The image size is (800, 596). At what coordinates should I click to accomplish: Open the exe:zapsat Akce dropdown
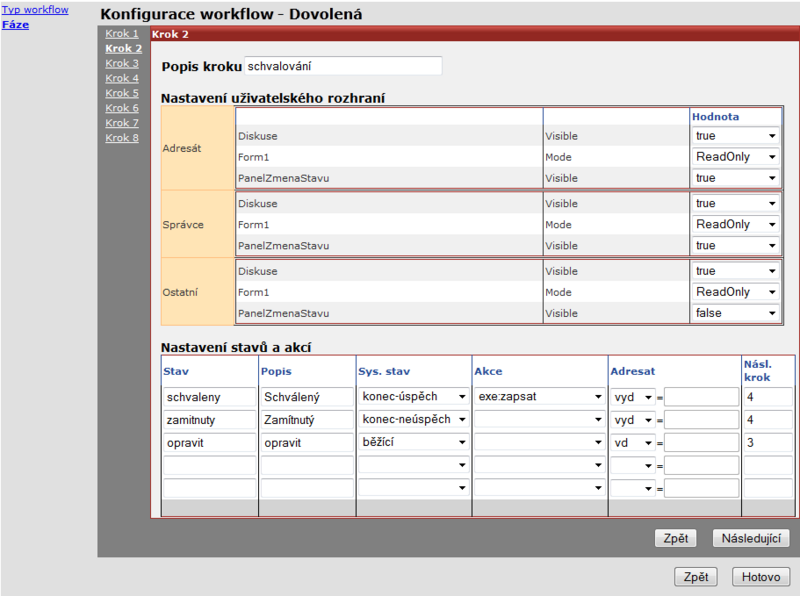[x=540, y=396]
